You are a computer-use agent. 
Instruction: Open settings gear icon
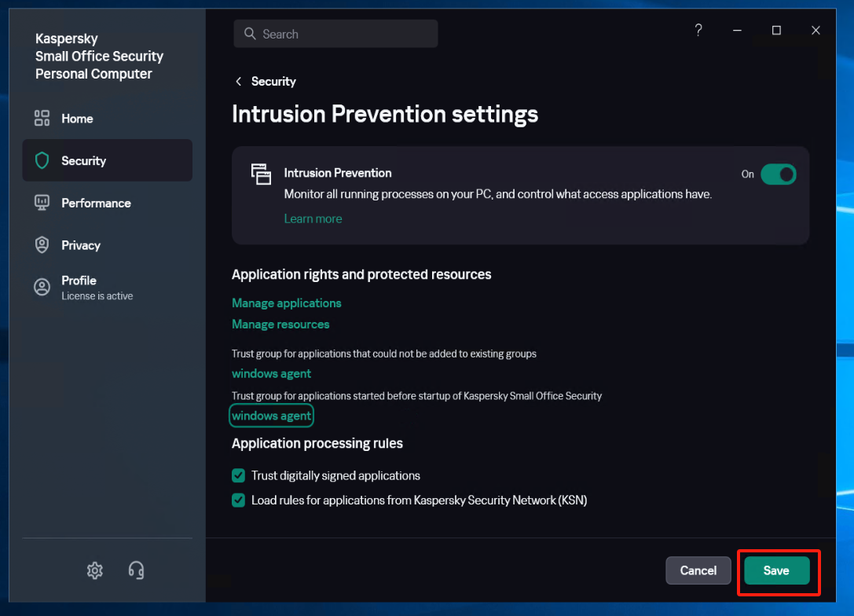(95, 570)
